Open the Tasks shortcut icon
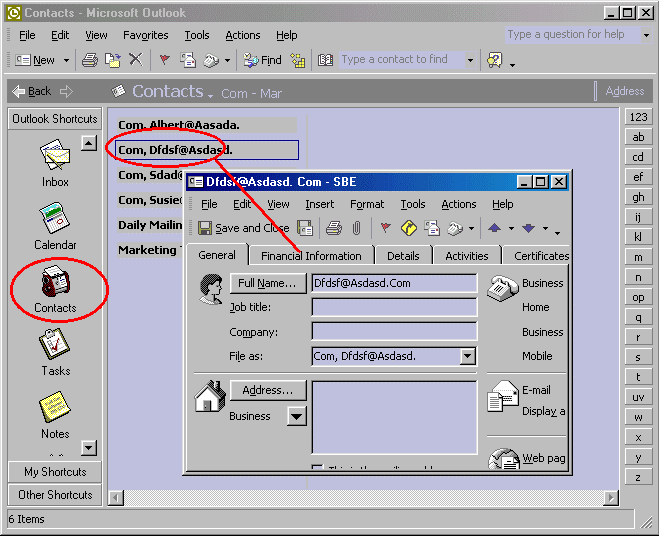Screen dimensions: 659x536 [x=55, y=351]
